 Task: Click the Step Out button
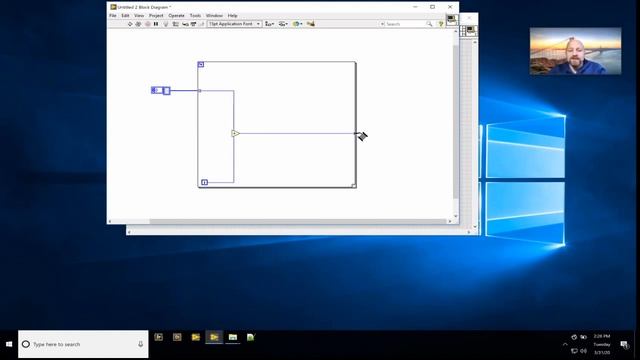[x=202, y=24]
